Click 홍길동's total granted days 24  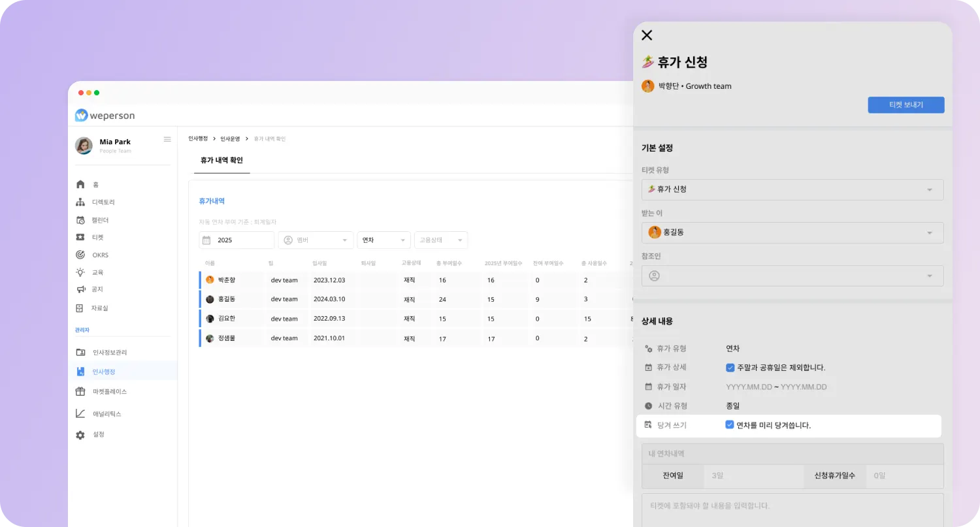click(x=442, y=299)
